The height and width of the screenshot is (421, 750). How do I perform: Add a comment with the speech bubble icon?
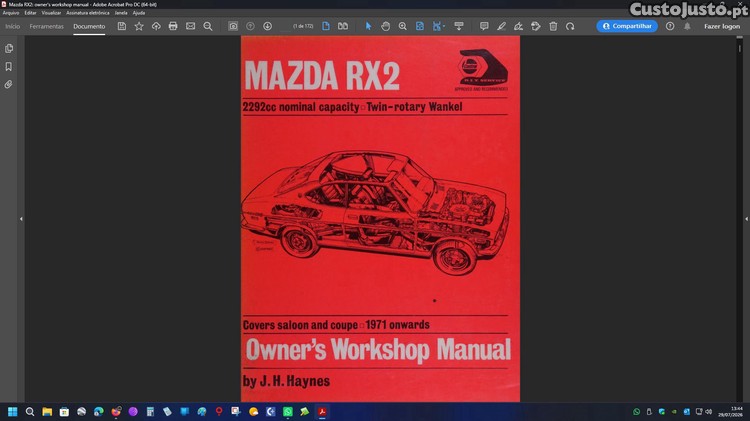coord(484,26)
